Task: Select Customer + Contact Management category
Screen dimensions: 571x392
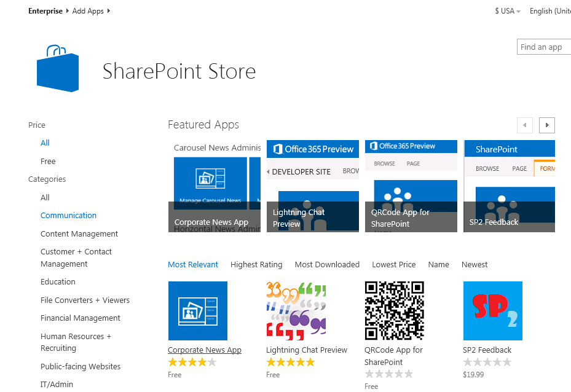Action: [x=76, y=257]
